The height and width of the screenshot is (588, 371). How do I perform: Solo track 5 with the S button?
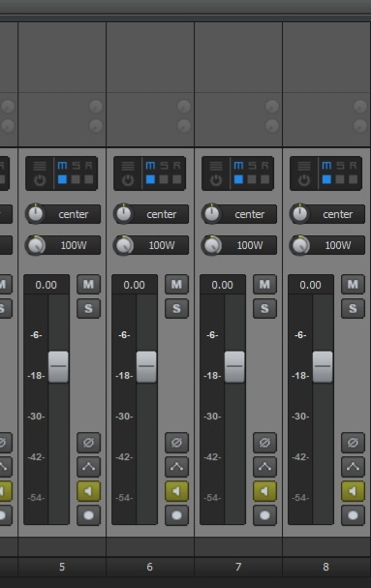tap(88, 309)
